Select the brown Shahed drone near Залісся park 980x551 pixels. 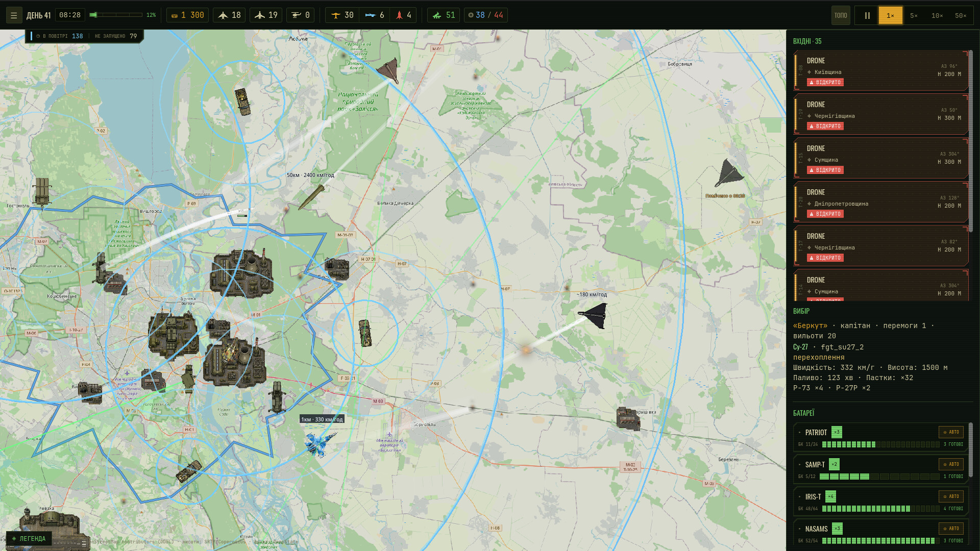(388, 71)
